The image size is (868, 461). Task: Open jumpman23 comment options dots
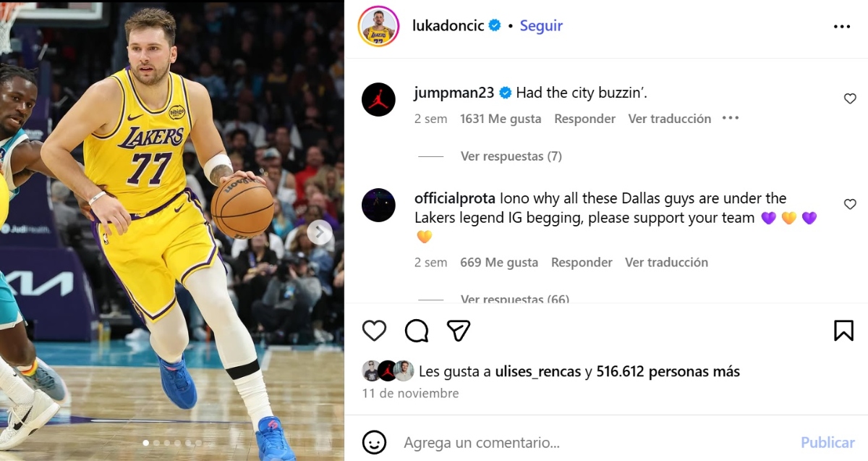pos(731,118)
